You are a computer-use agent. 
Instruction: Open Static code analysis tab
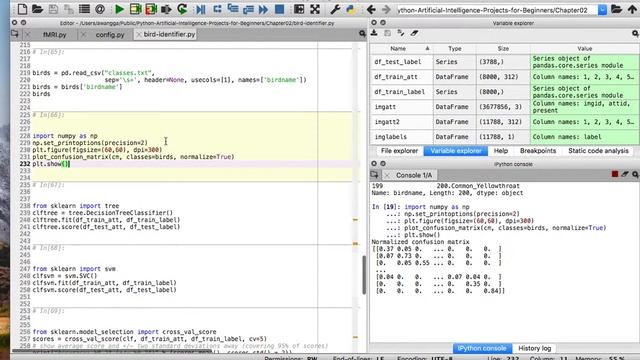pos(598,151)
